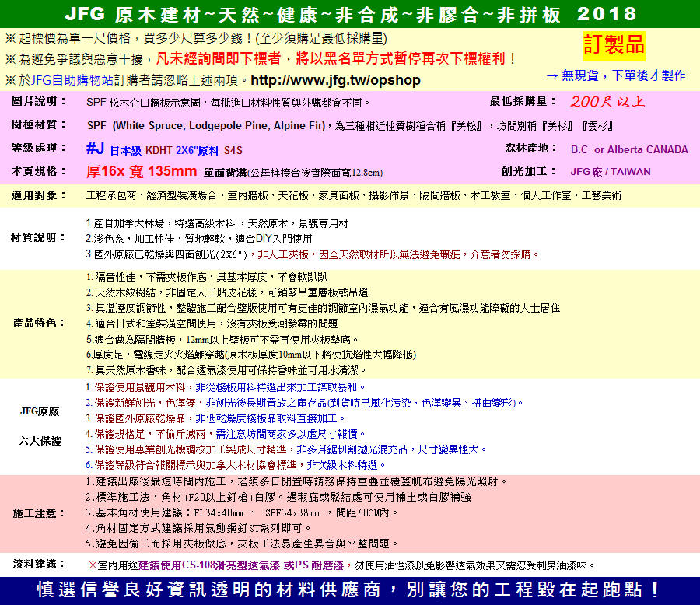Viewport: 700px width, 605px height.
Task: Select the 適用對象 label
Action: click(39, 195)
